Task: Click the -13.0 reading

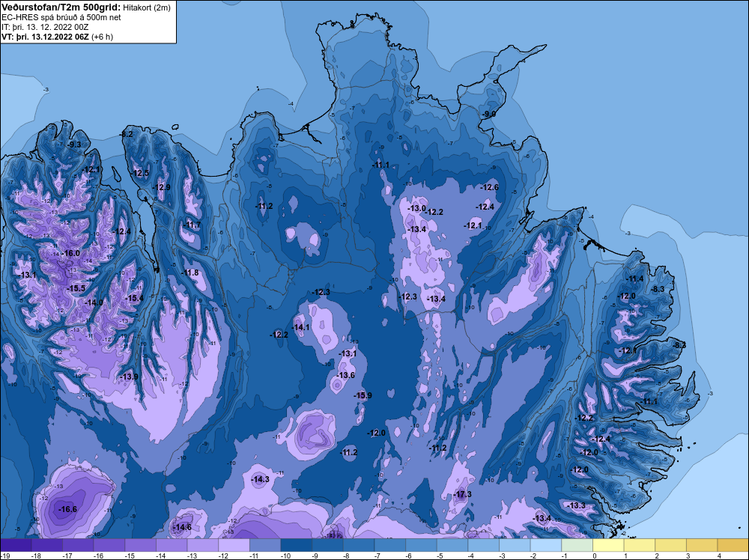Action: tap(417, 208)
